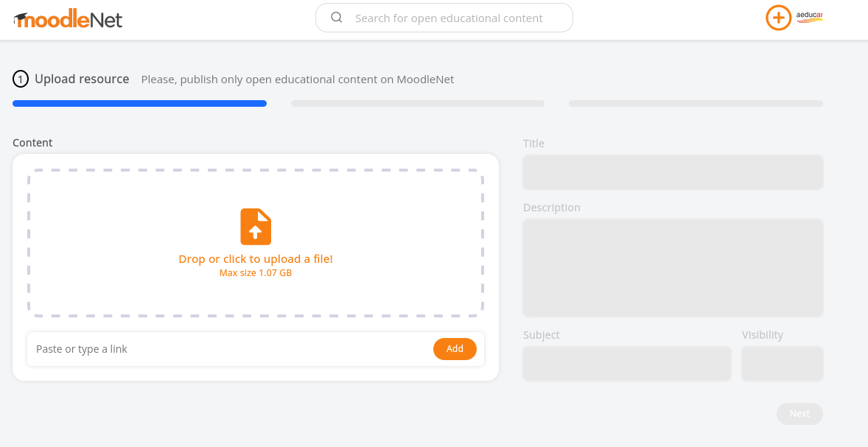Click the graduation cap on the logo

[21, 18]
